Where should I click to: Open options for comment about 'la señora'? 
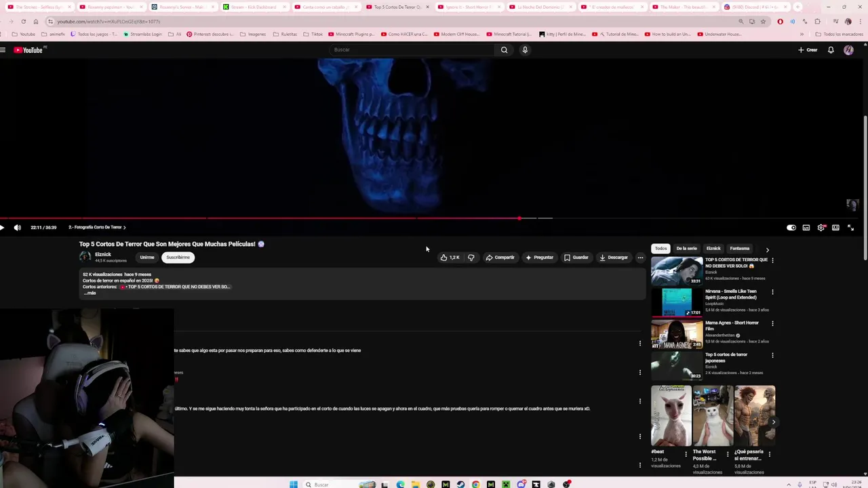tap(639, 401)
